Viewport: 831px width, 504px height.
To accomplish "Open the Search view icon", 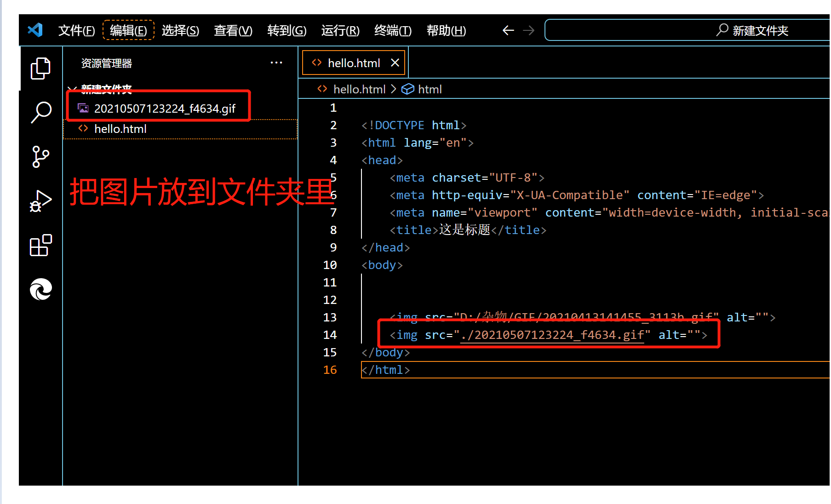I will (x=40, y=112).
